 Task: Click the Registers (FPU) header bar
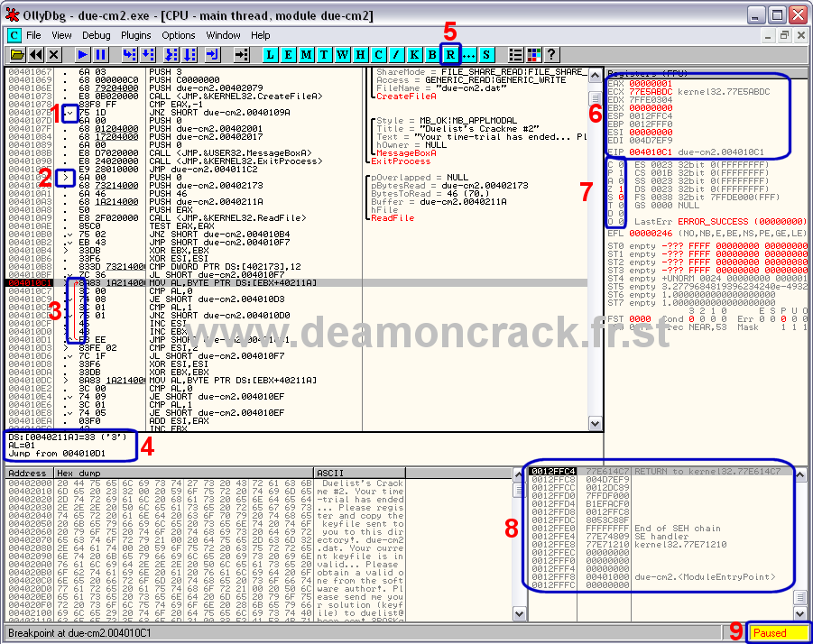click(707, 74)
